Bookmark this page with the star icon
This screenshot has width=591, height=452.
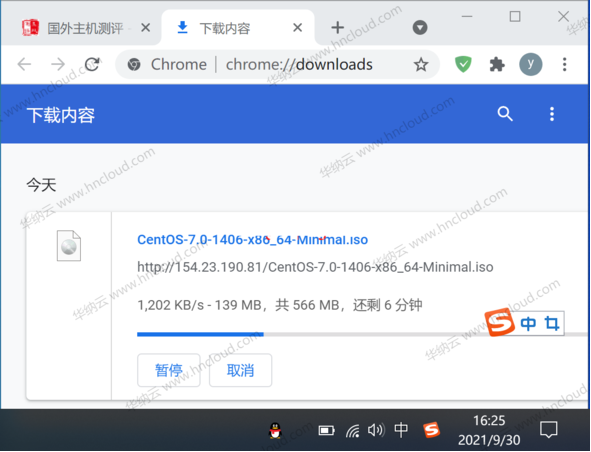coord(421,65)
